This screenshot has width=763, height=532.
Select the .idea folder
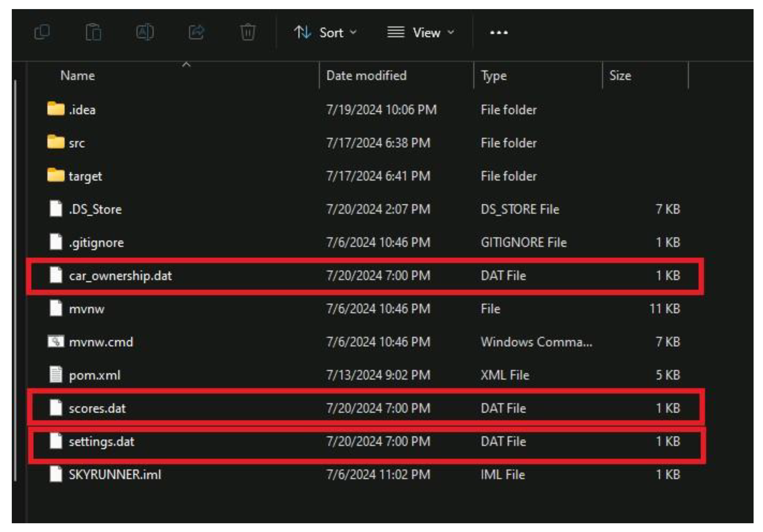82,110
